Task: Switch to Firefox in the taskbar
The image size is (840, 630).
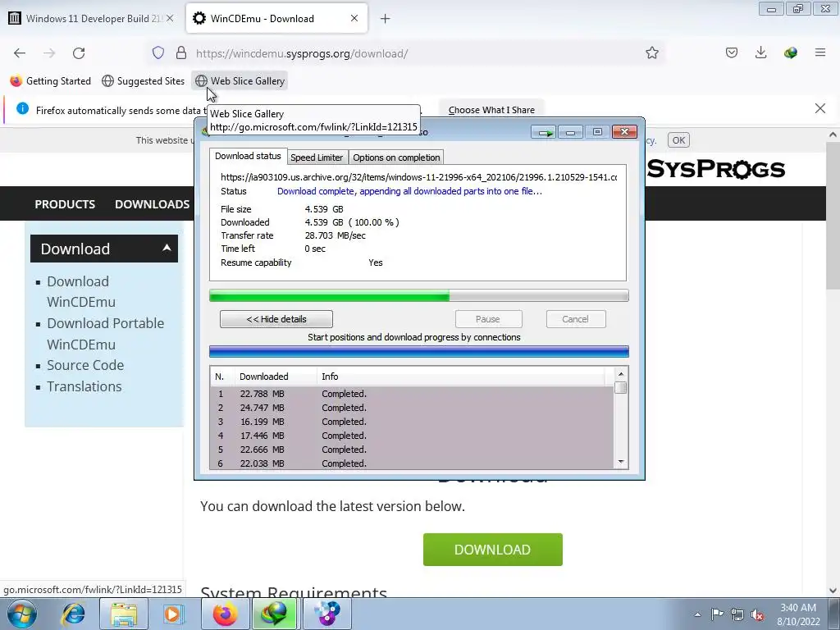Action: click(x=225, y=614)
